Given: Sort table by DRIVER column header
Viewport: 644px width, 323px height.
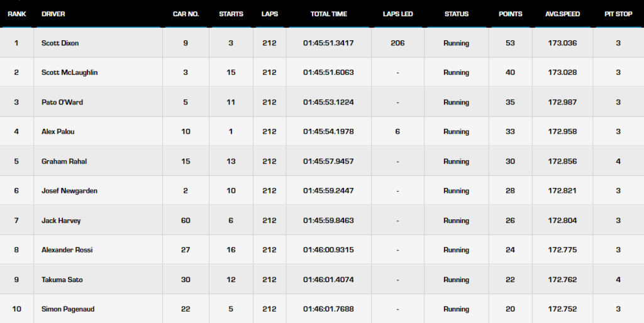Looking at the screenshot, I should click(x=53, y=14).
